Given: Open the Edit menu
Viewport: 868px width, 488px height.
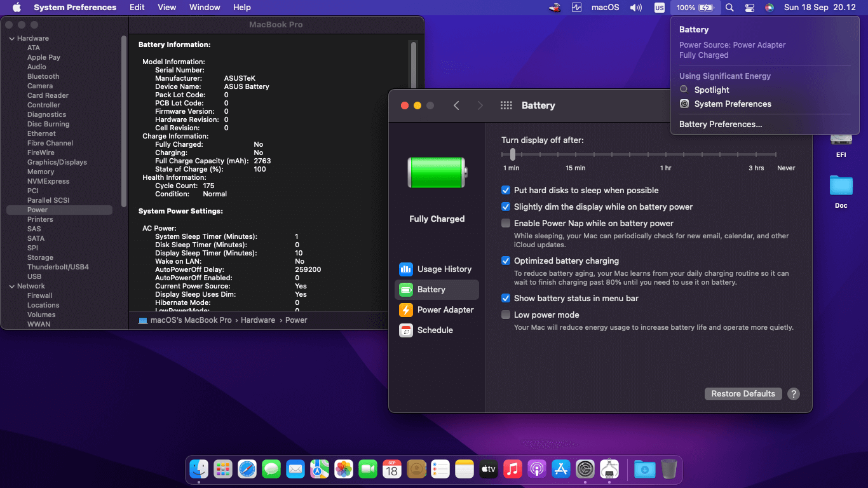Looking at the screenshot, I should [x=137, y=8].
